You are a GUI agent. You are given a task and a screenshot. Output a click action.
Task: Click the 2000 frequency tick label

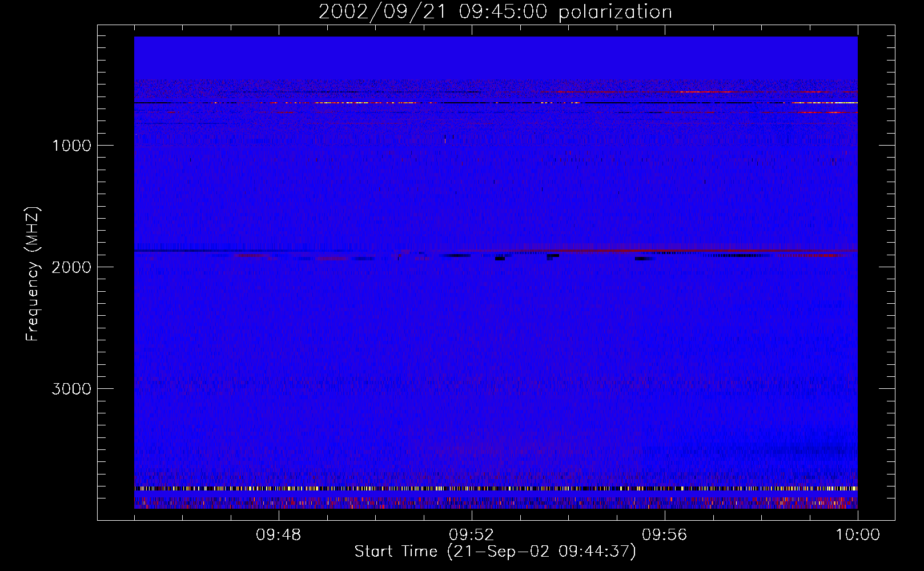point(71,267)
